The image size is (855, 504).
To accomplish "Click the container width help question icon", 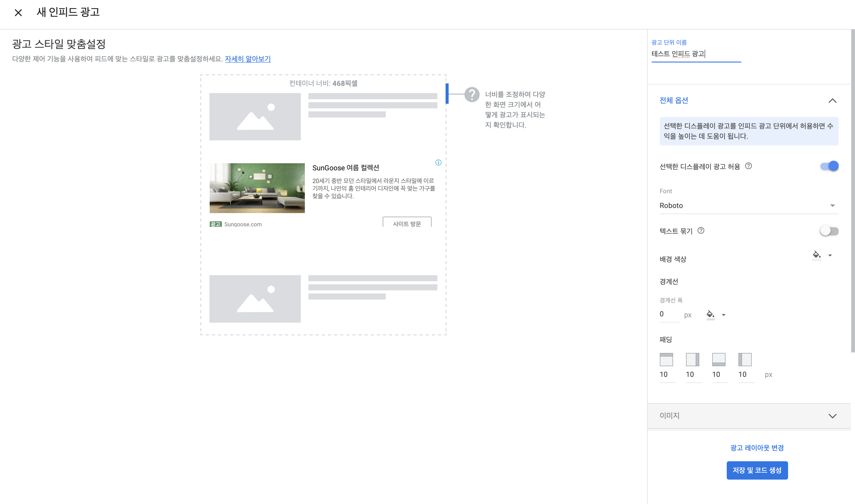I will pos(472,94).
